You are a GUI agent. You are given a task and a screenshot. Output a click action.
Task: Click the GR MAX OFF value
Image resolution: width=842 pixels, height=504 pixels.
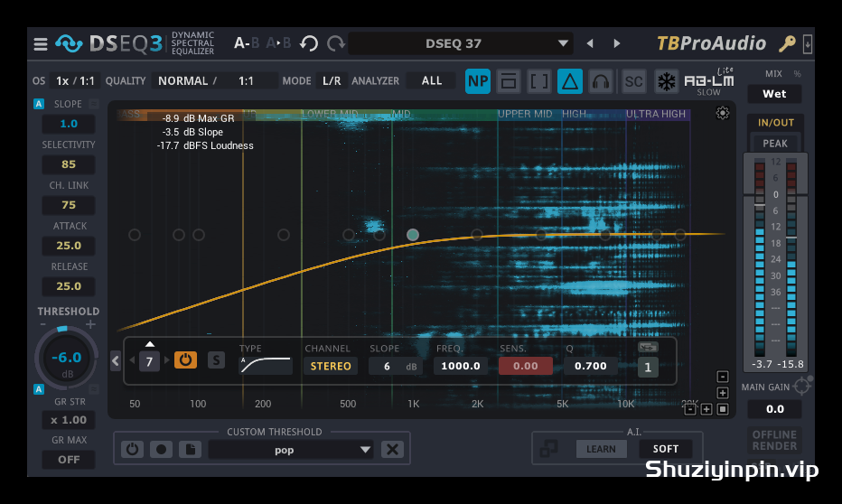[69, 460]
